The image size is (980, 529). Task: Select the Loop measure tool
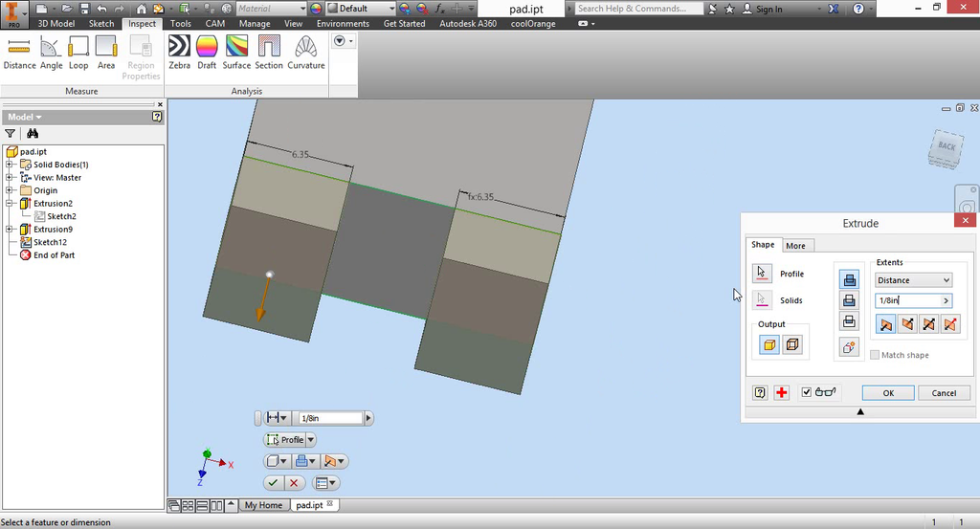78,53
